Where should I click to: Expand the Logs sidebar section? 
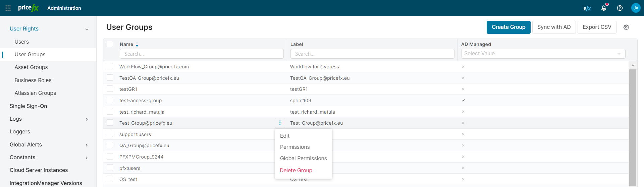(x=87, y=119)
